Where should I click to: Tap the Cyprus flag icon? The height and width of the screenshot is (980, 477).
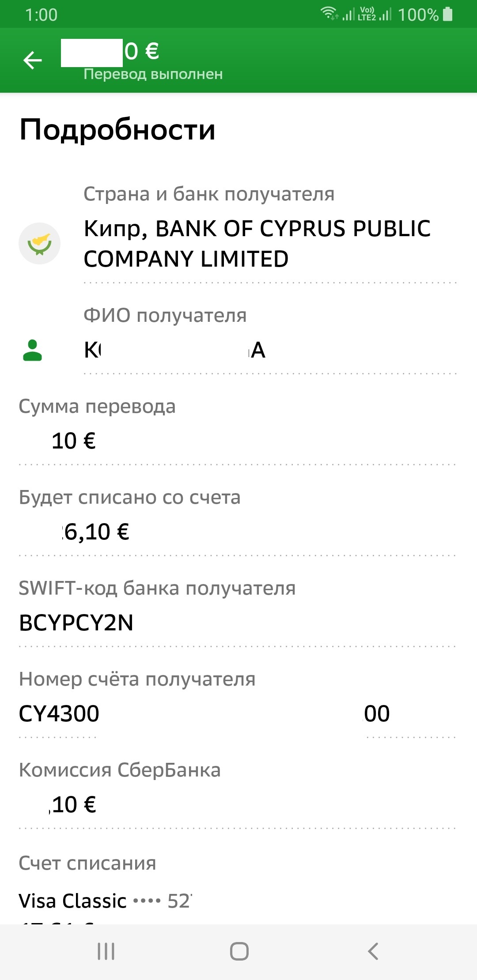click(x=39, y=243)
